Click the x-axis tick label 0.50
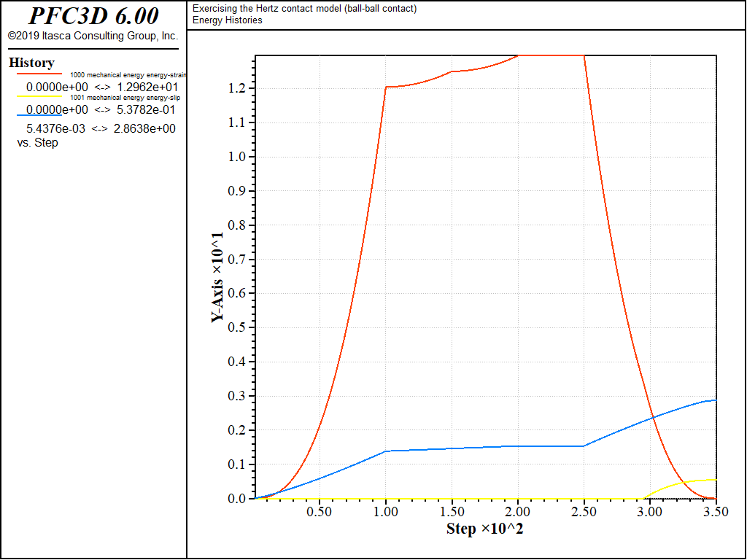 [x=320, y=512]
